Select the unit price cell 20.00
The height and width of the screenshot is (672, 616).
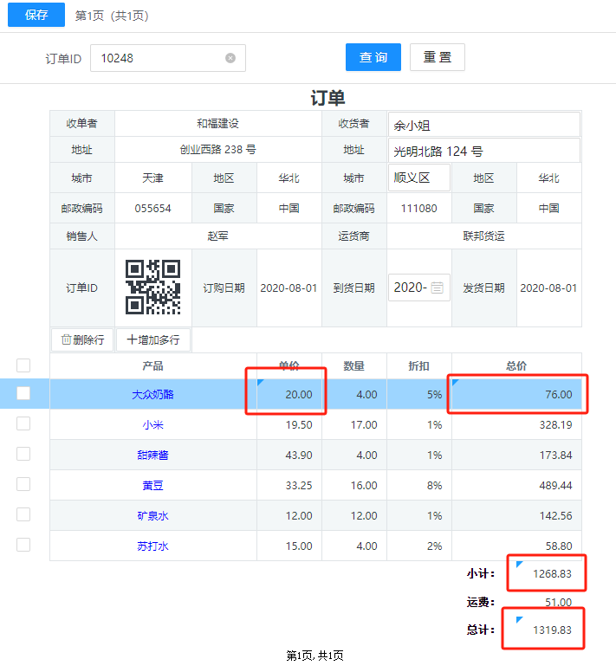289,394
